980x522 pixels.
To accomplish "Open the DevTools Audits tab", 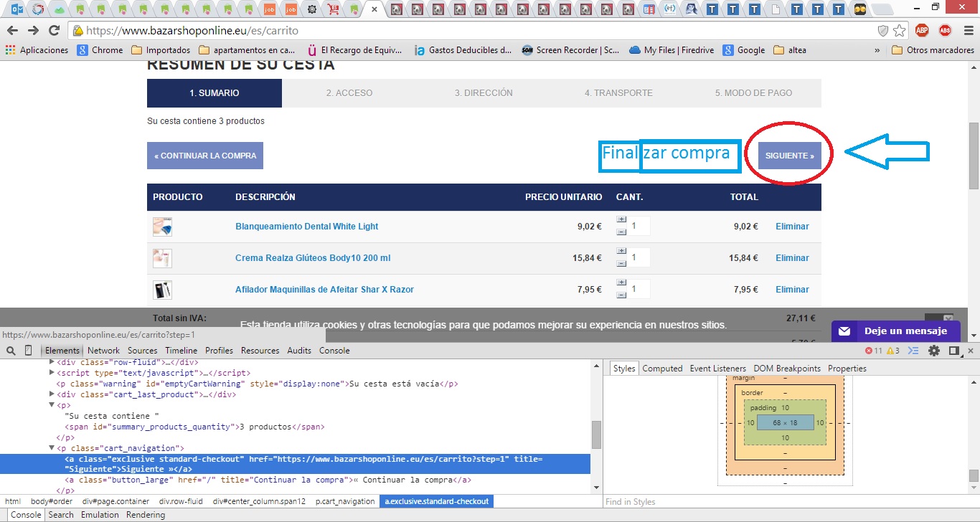I will [x=299, y=351].
